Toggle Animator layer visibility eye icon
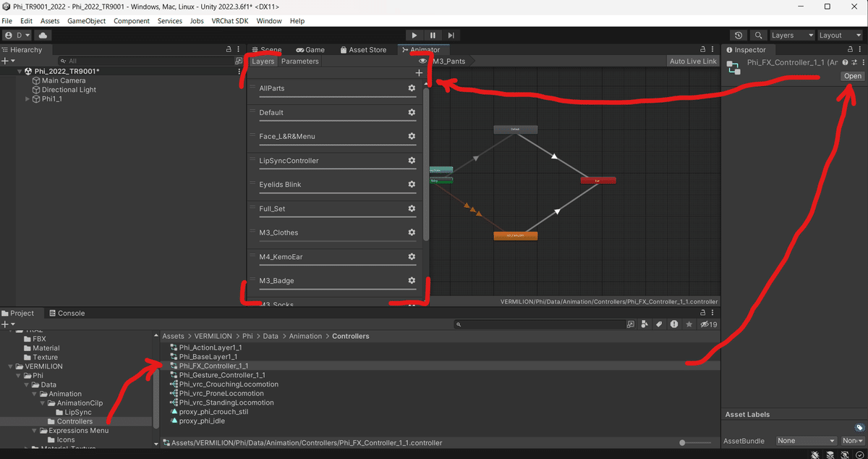Viewport: 868px width, 459px height. click(x=423, y=62)
